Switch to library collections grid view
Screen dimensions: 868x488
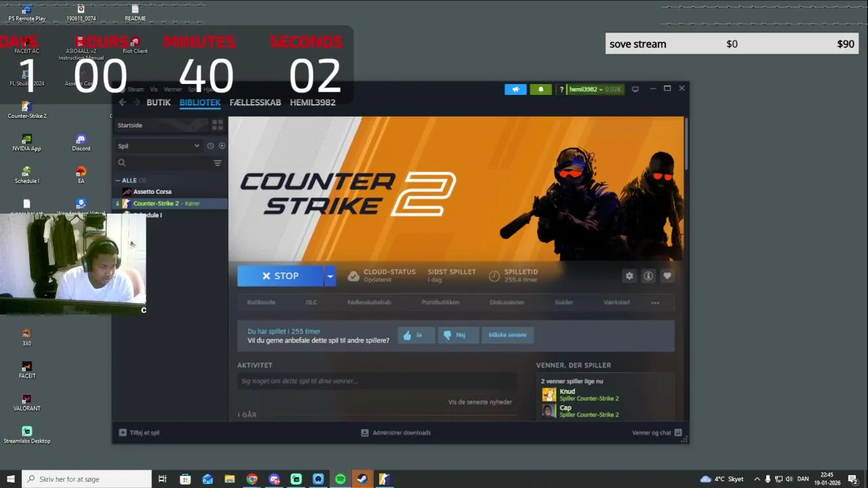tap(218, 125)
